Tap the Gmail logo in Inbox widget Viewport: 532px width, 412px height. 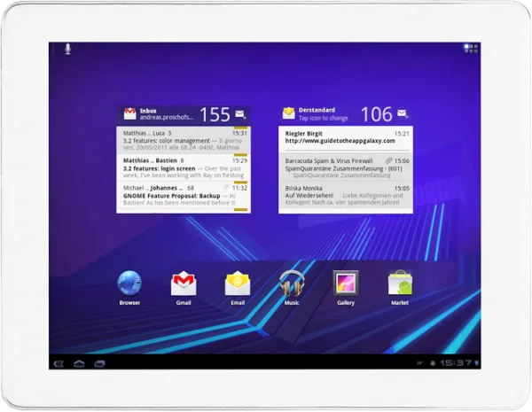(x=129, y=114)
